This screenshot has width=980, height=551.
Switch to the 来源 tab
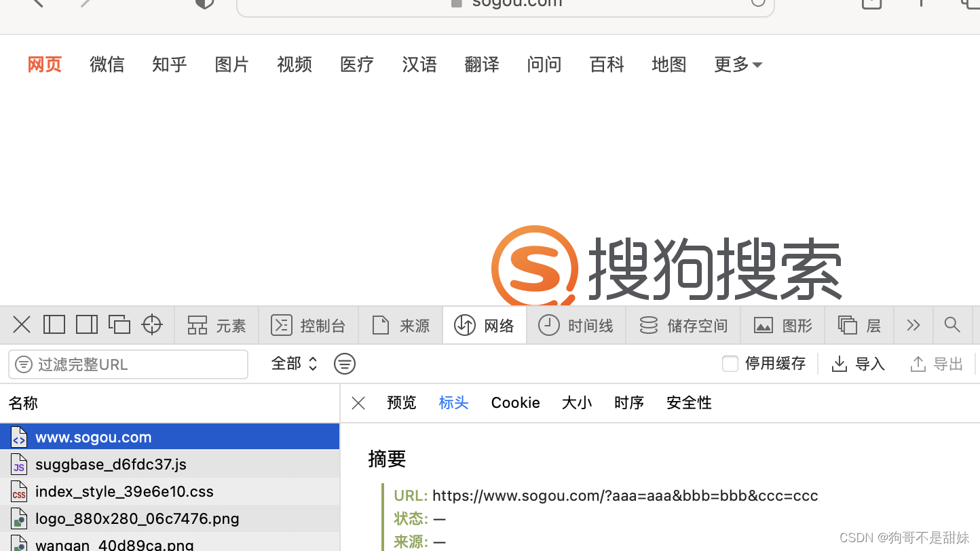[400, 326]
